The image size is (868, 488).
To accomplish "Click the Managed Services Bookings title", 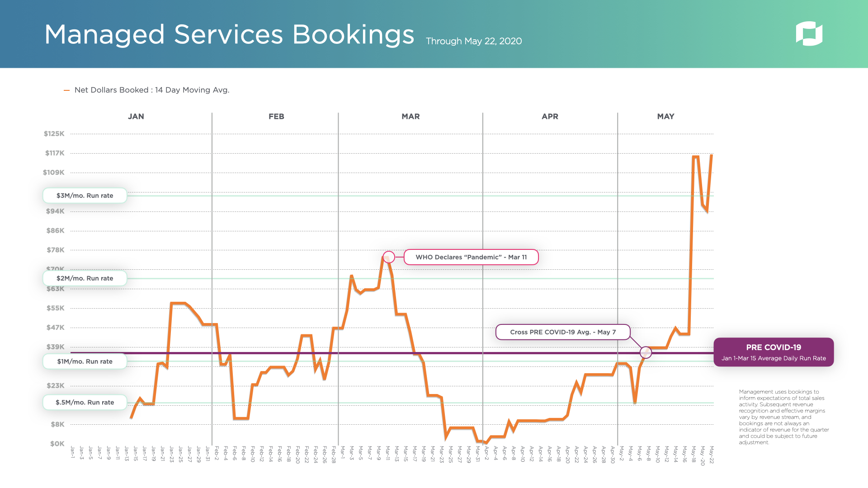I will (229, 34).
